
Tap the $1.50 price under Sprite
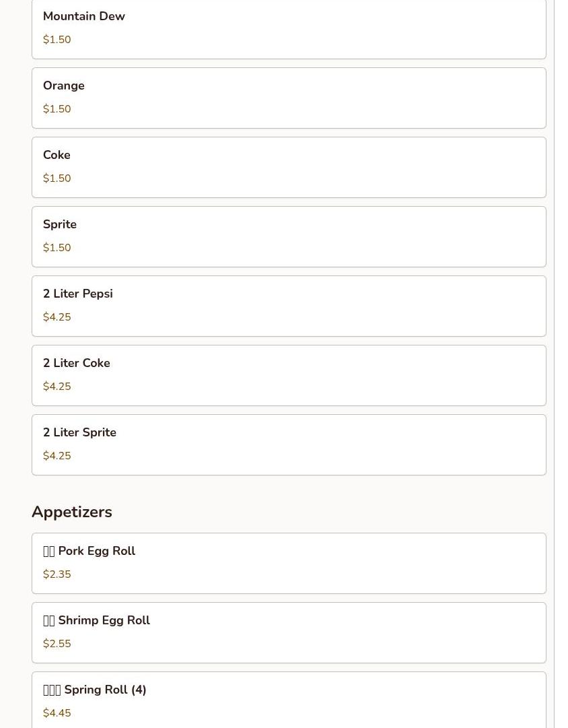tap(57, 248)
